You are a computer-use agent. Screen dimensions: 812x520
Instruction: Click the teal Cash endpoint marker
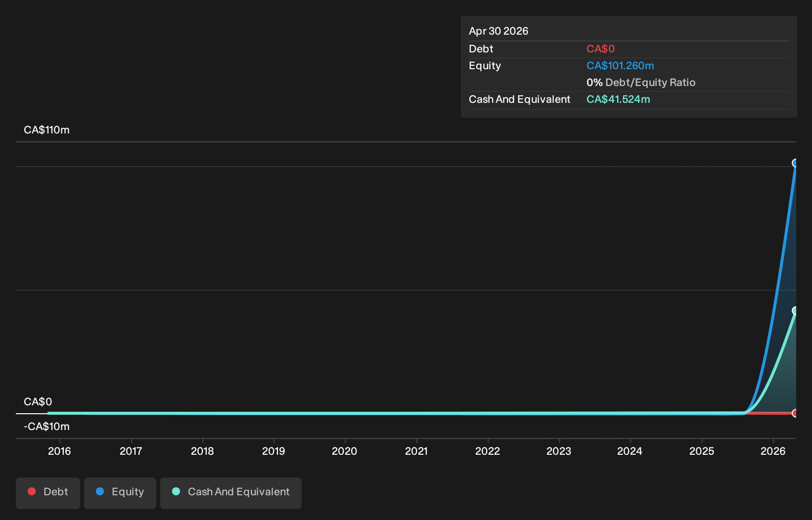pos(795,310)
